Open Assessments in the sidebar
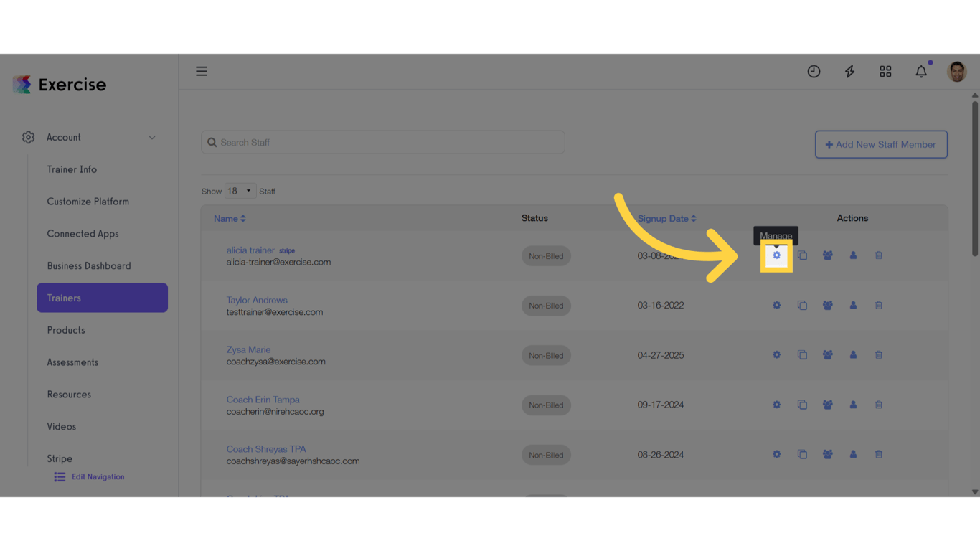This screenshot has height=551, width=980. [x=72, y=362]
